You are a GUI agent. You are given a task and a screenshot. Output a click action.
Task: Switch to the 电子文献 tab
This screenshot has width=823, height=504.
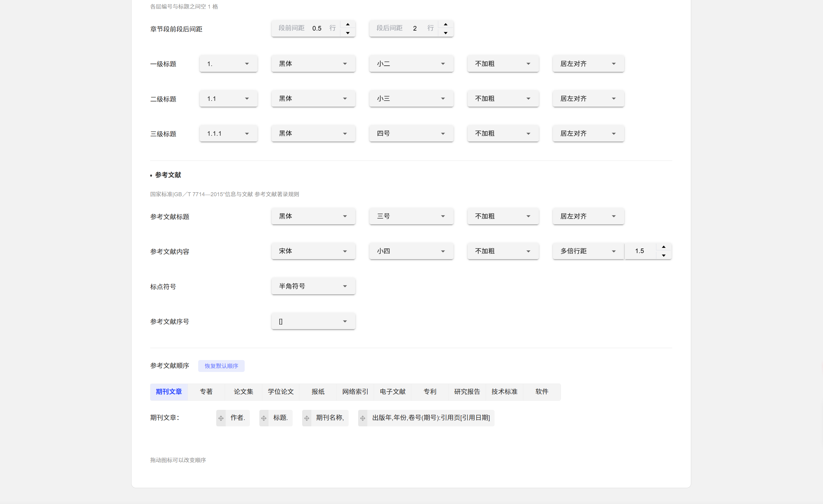click(x=392, y=392)
